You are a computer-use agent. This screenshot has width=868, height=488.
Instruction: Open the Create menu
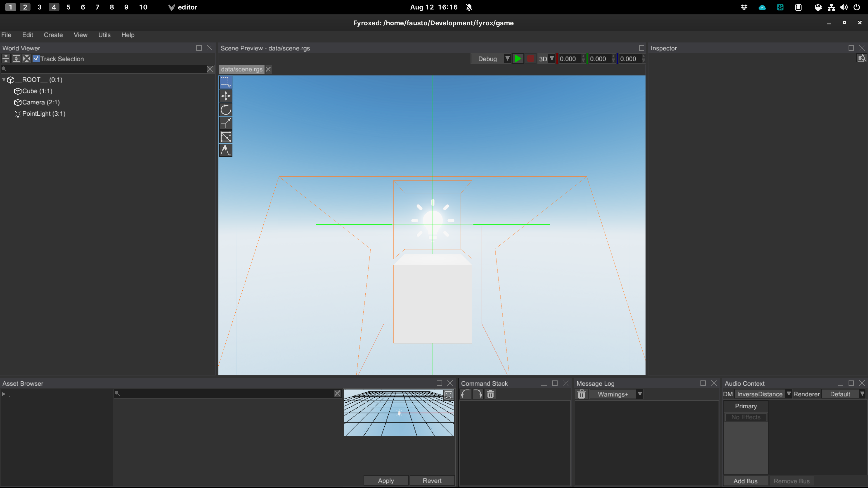click(53, 35)
